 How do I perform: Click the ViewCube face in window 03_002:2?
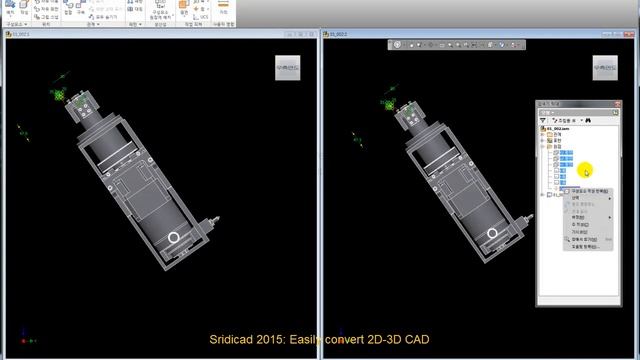pos(605,67)
